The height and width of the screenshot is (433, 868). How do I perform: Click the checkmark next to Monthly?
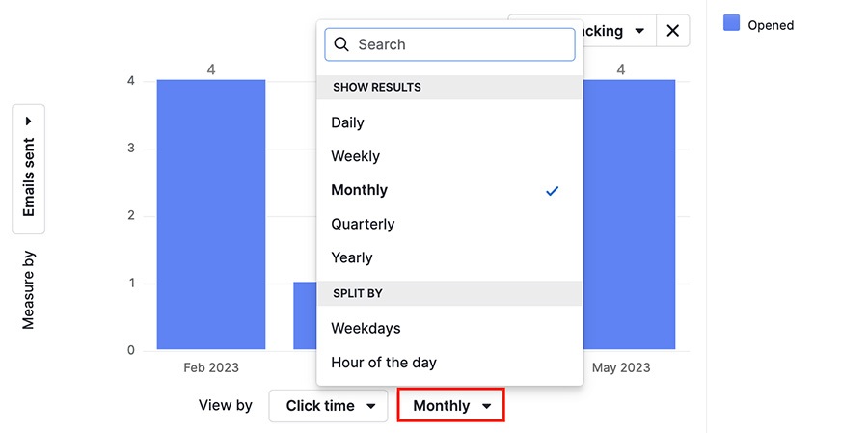pos(552,191)
